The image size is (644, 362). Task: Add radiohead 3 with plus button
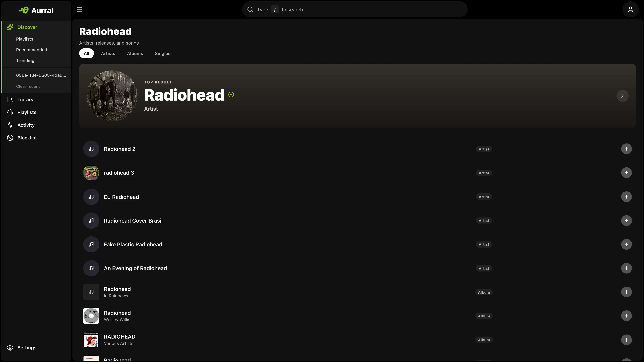pos(626,173)
